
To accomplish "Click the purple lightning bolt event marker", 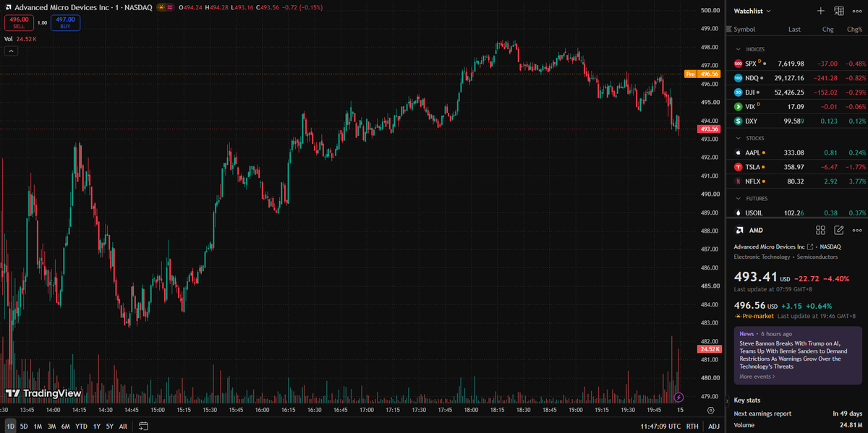I will pyautogui.click(x=678, y=397).
